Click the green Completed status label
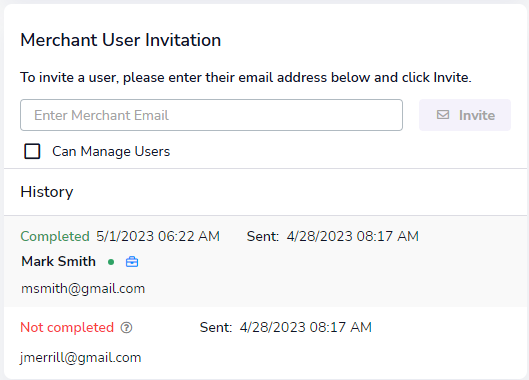This screenshot has height=380, width=529. point(55,236)
